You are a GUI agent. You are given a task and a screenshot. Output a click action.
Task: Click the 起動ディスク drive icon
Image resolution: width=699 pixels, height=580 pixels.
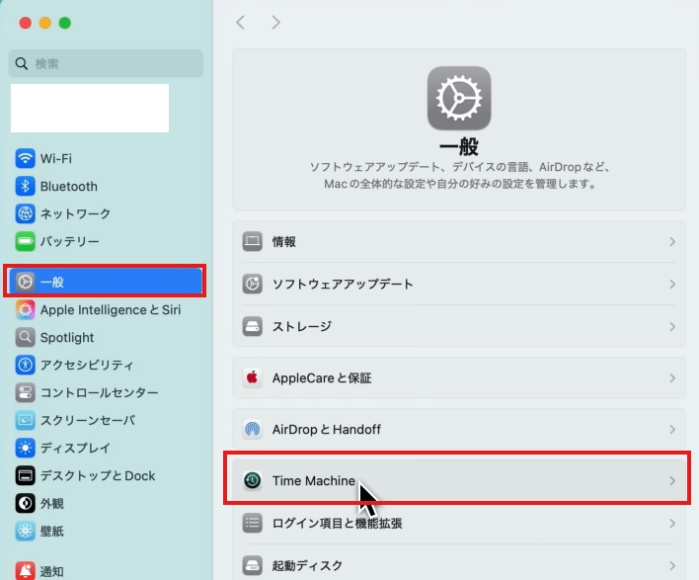(x=252, y=565)
